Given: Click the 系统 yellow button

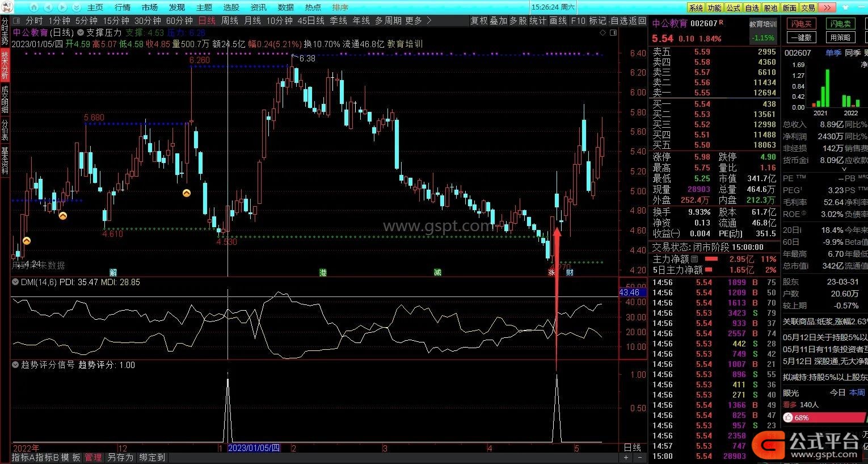Looking at the screenshot, I should pos(696,8).
